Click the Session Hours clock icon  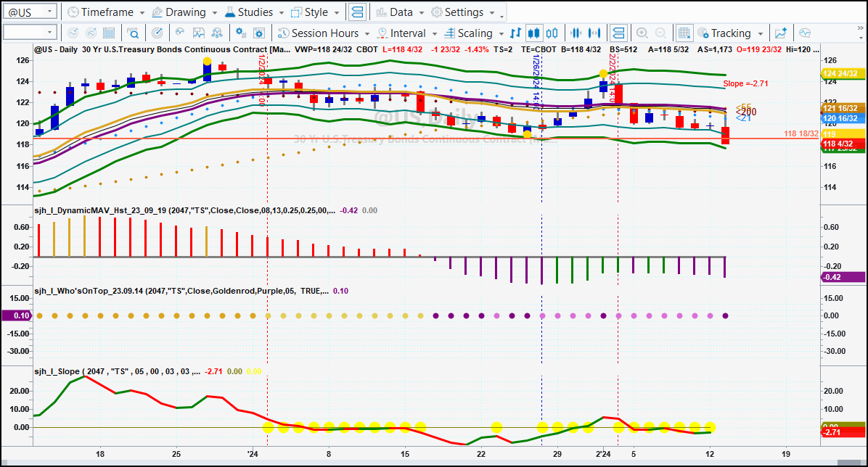click(284, 33)
